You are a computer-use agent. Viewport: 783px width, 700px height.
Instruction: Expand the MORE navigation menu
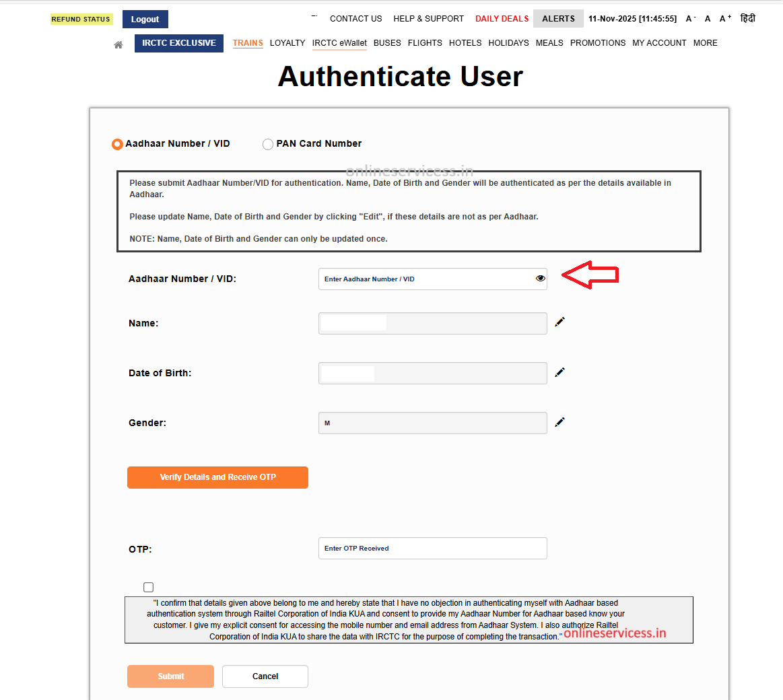pos(705,43)
